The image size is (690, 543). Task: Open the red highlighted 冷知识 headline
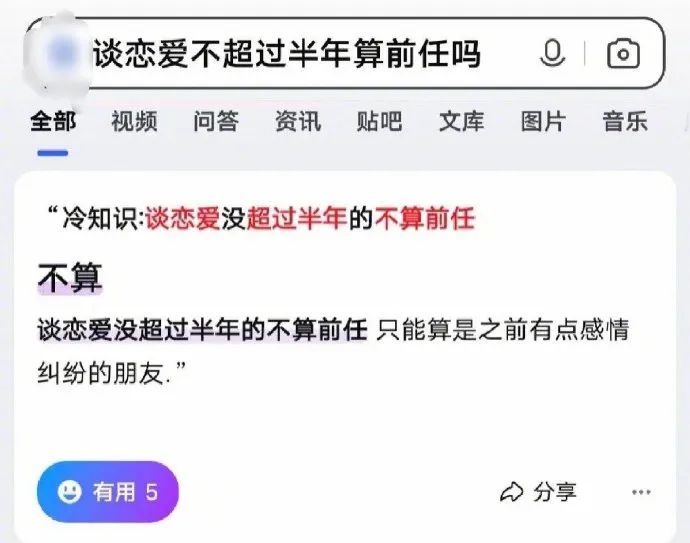tap(262, 218)
